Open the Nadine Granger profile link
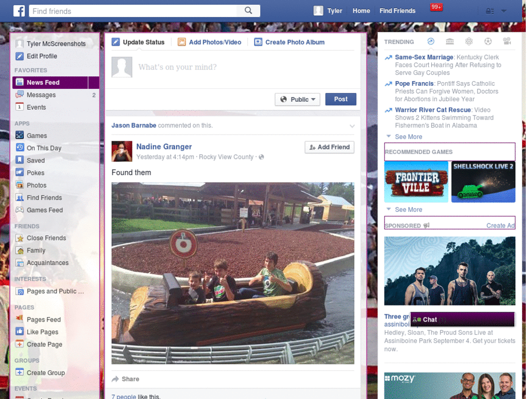 click(x=164, y=147)
